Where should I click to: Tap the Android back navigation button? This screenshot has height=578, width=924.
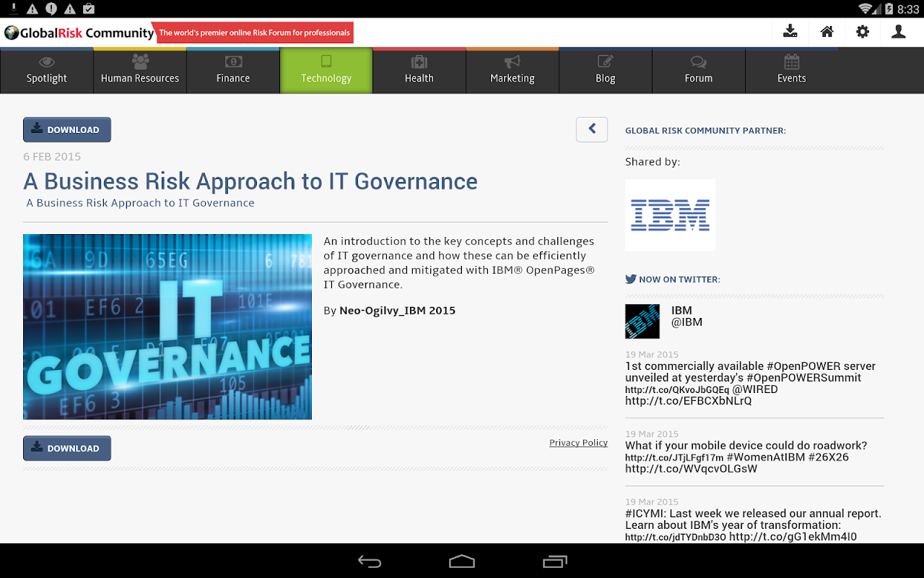pos(370,561)
